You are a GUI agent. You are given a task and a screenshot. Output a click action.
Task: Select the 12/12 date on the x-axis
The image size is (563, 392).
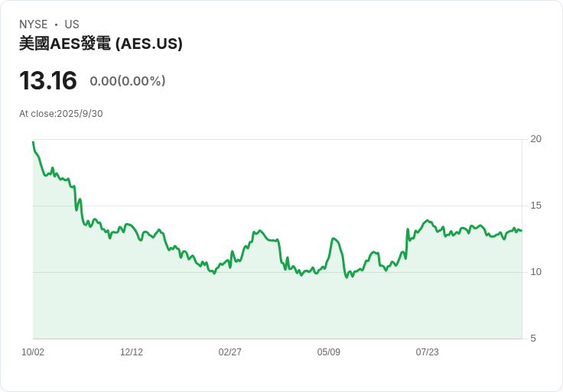[132, 352]
